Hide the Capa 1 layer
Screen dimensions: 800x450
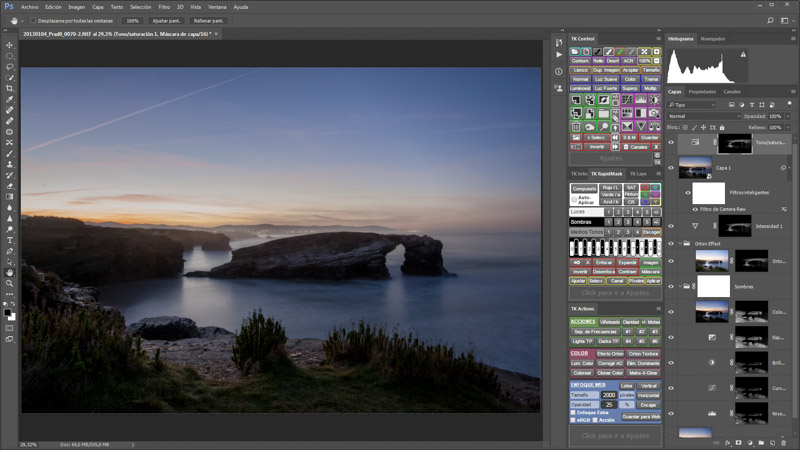click(x=671, y=167)
